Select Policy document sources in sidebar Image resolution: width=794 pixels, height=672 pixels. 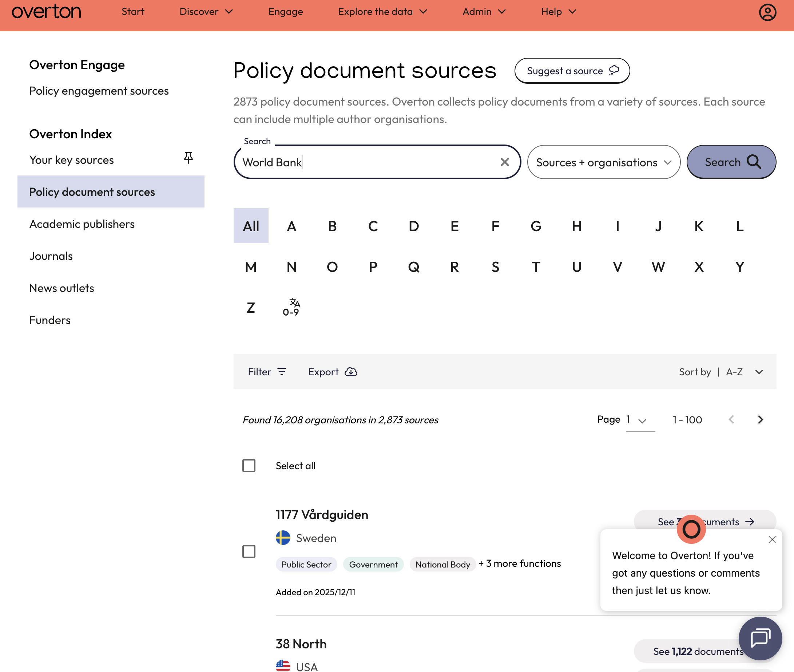click(111, 191)
